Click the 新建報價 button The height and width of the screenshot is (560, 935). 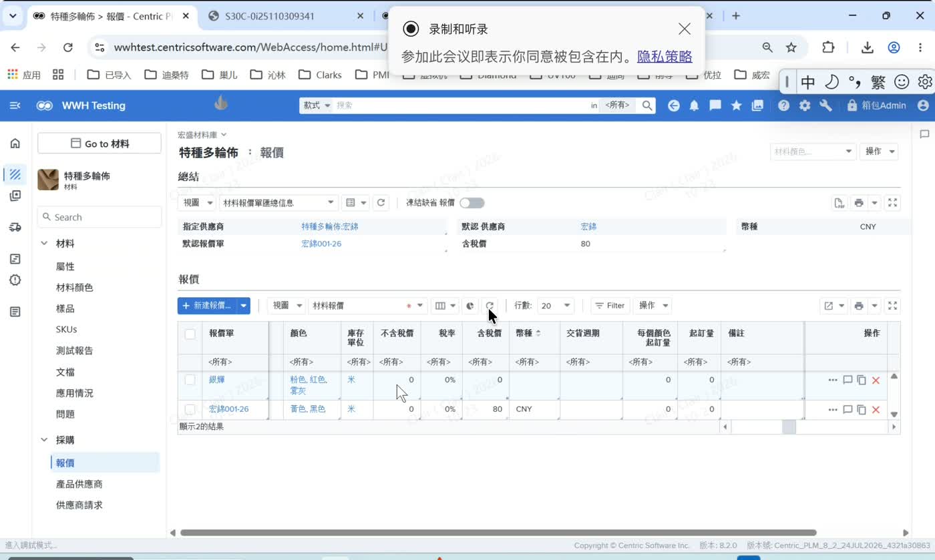click(x=207, y=306)
